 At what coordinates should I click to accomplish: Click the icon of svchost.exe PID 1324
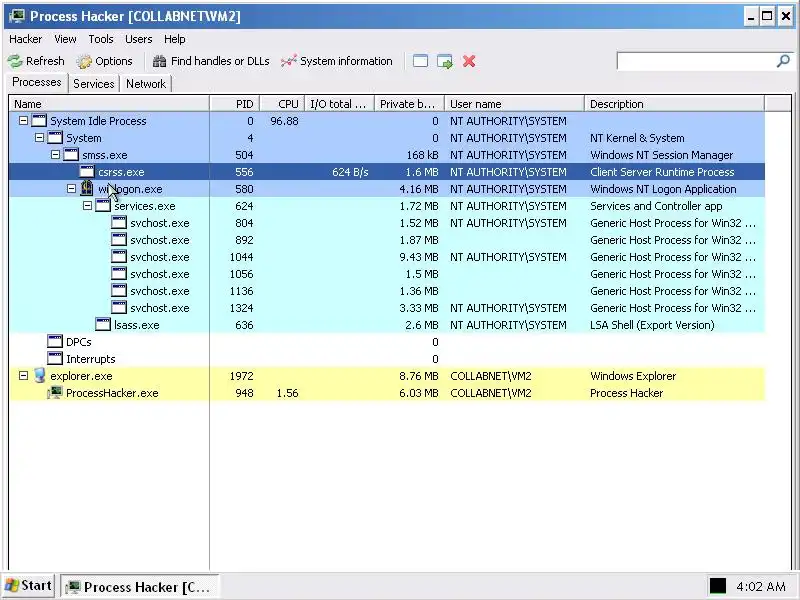(119, 308)
